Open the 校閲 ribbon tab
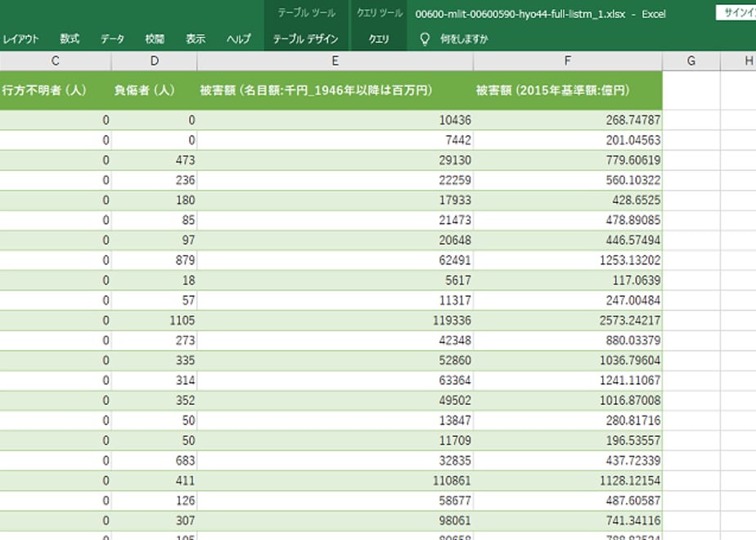Viewport: 756px width, 540px height. tap(155, 39)
